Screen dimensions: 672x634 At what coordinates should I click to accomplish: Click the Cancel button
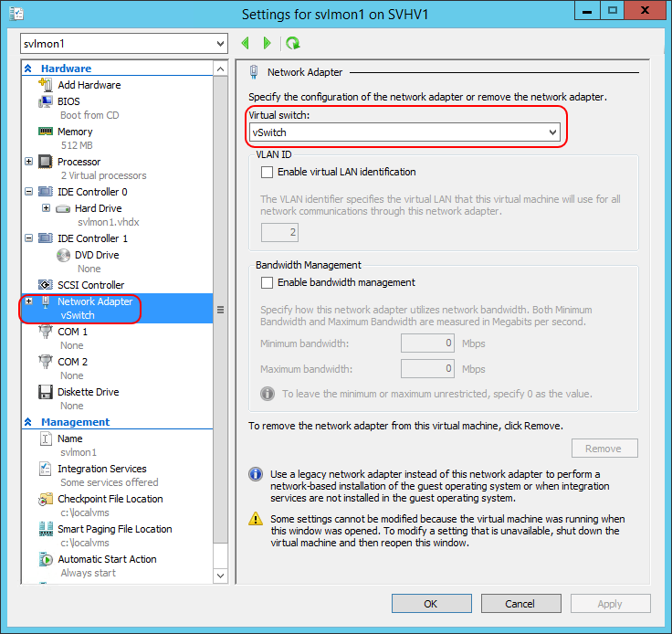point(520,604)
